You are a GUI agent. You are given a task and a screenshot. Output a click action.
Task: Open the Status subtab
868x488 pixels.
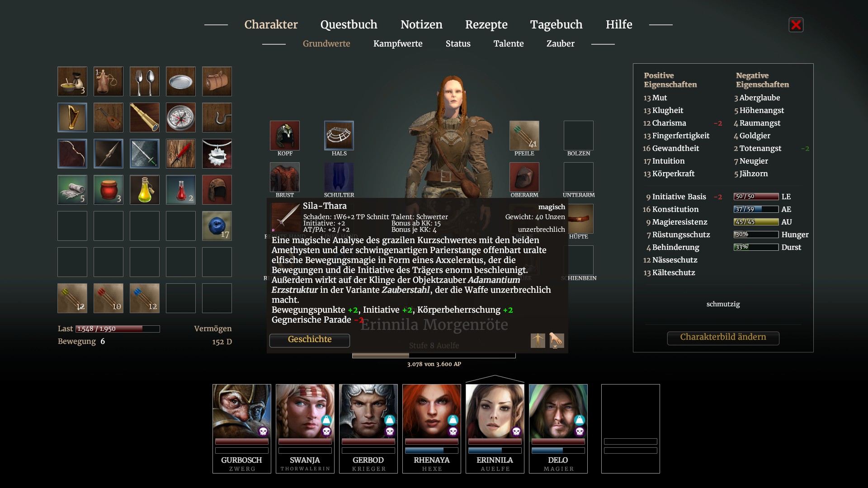tap(458, 44)
